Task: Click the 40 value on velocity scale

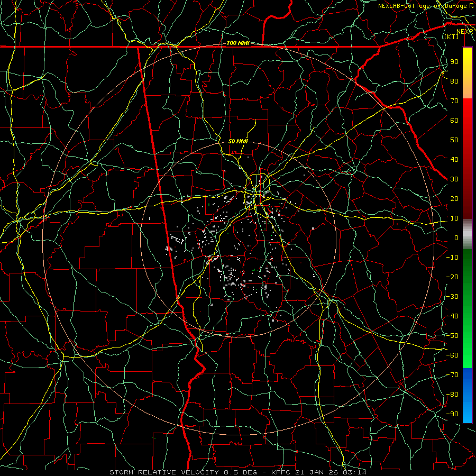Action: [454, 159]
